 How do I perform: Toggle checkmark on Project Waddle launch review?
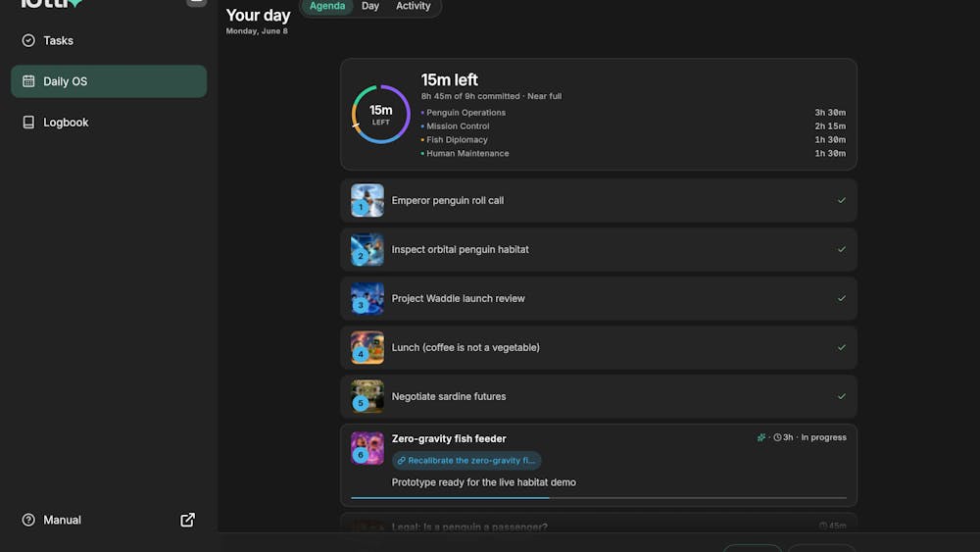point(841,299)
